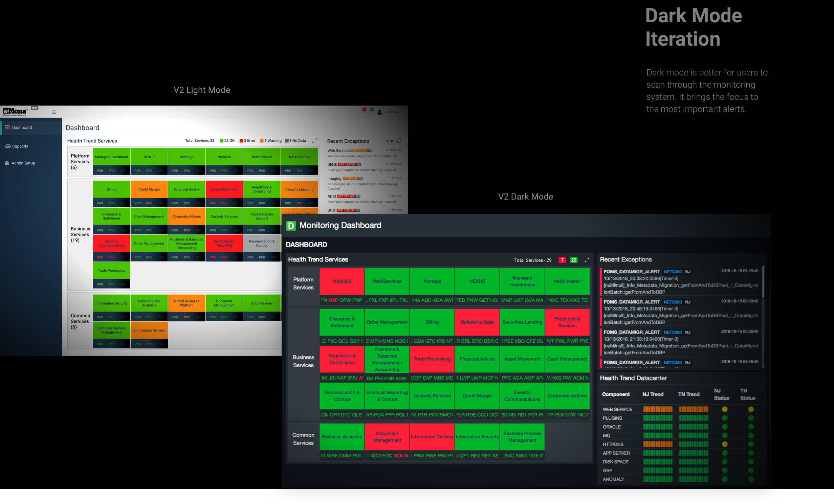This screenshot has width=834, height=504.
Task: Toggle the red error filter badge showing 7
Action: (x=562, y=260)
